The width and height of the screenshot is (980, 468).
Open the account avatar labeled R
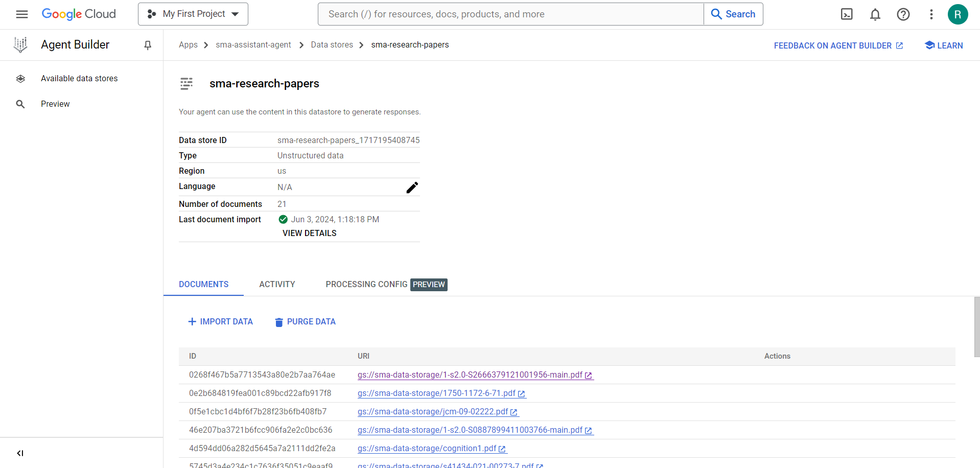(958, 14)
